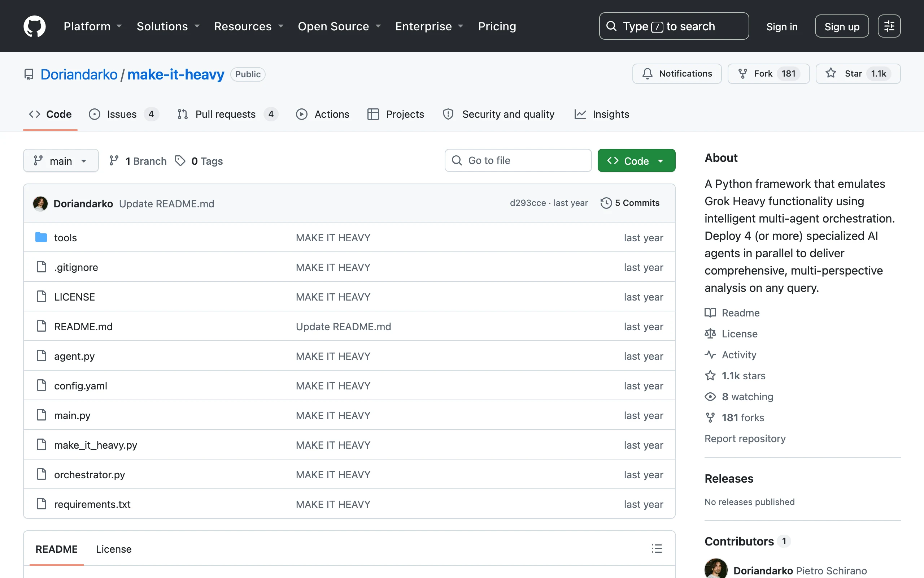Switch to the Pull requests tab
Screen dimensions: 924x578
(228, 114)
